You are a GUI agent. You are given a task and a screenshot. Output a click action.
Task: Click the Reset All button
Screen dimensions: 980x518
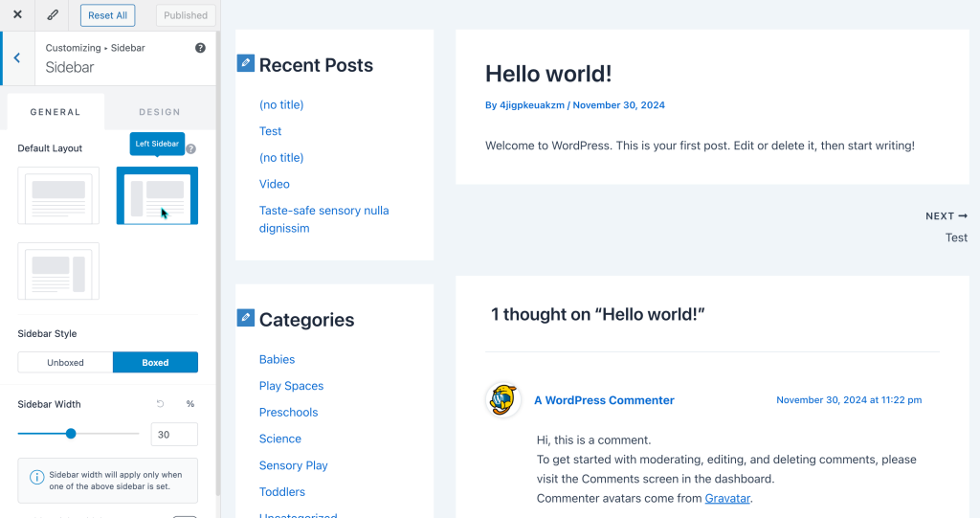tap(107, 15)
